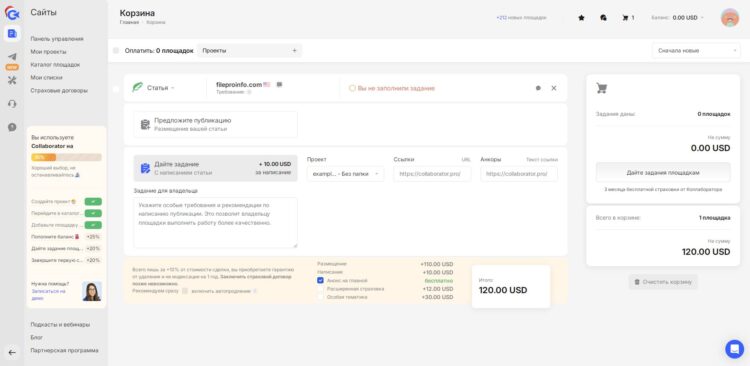Open the user avatar profile
This screenshot has height=366, width=750.
click(729, 18)
